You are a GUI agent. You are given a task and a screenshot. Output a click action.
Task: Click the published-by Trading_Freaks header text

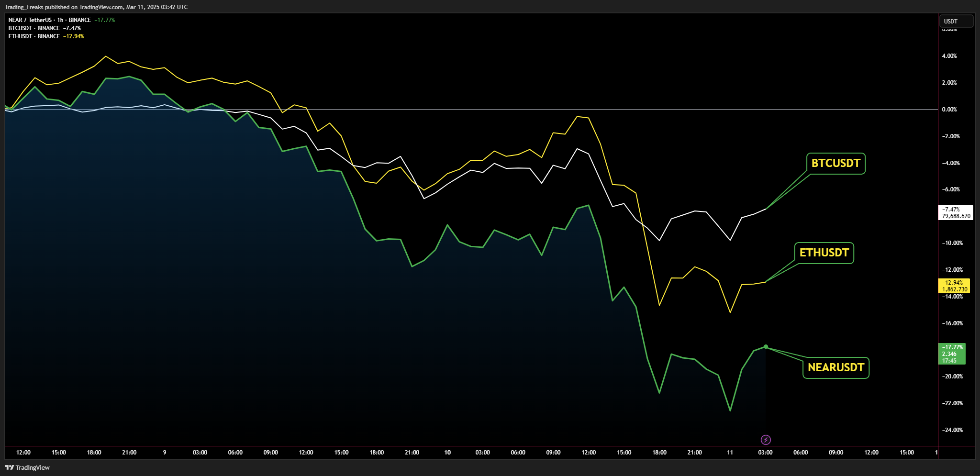[96, 7]
